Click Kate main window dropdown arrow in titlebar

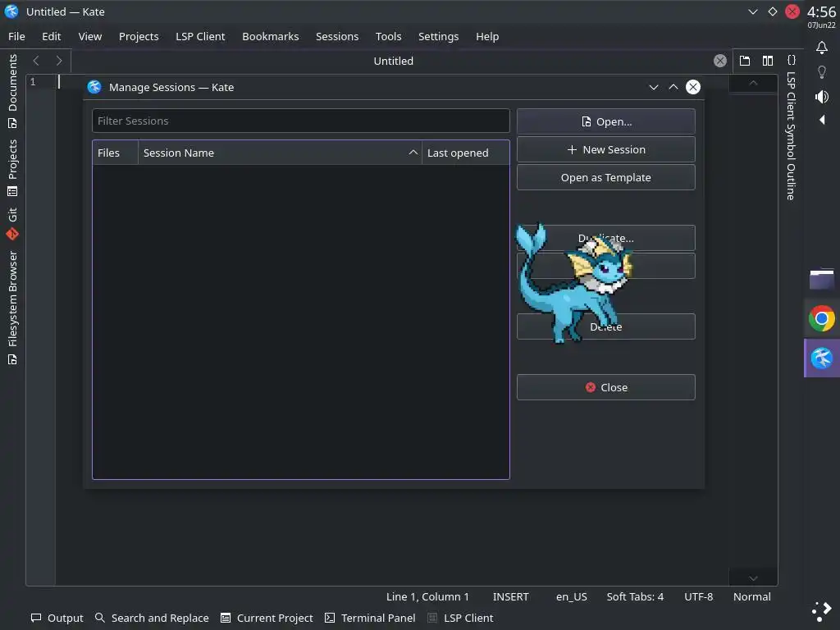coord(753,11)
